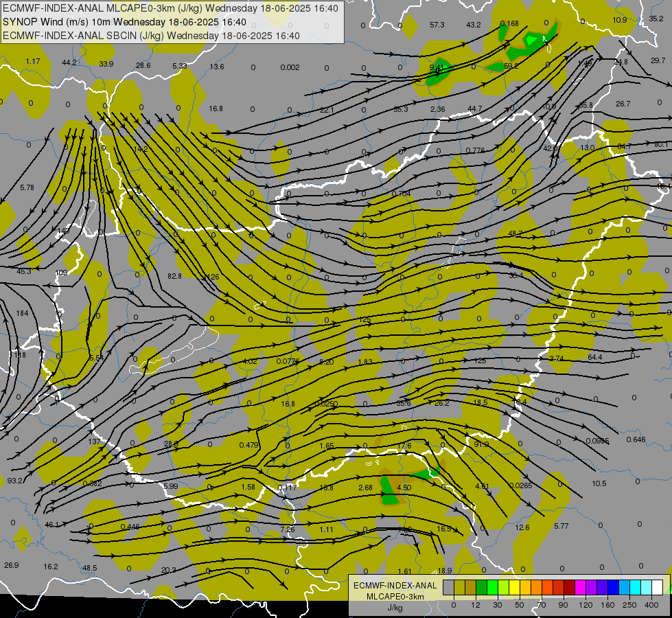672x618 pixels.
Task: Click the dark green legend swatch above 12
Action: tap(482, 587)
